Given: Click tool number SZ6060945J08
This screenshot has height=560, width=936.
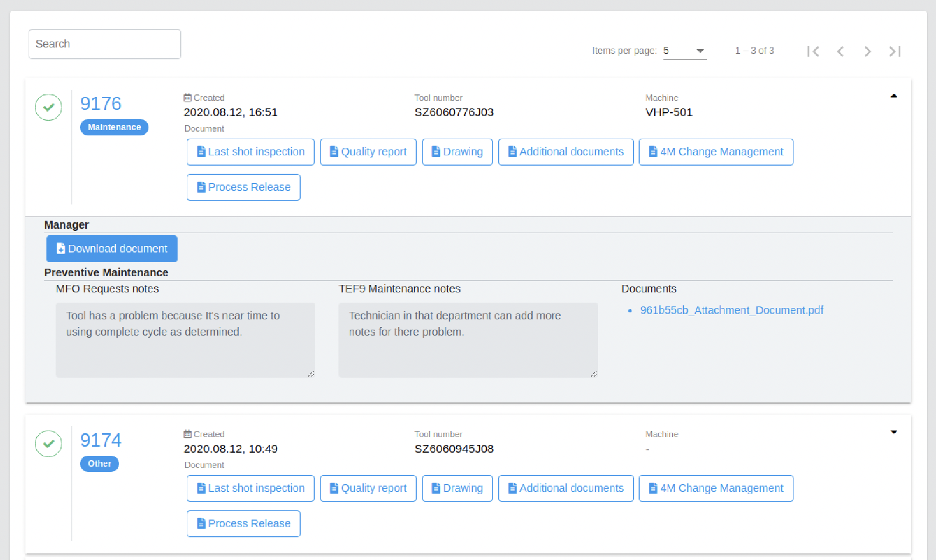Looking at the screenshot, I should (454, 449).
